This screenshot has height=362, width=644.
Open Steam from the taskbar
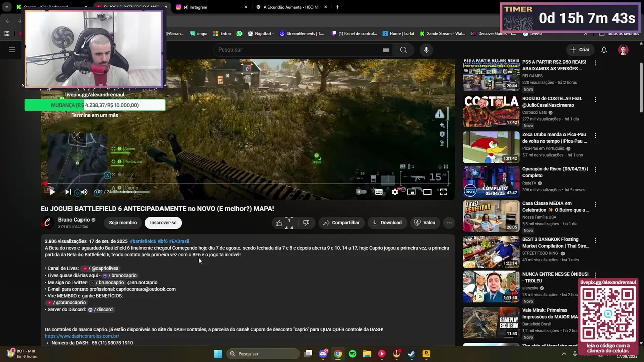(411, 354)
